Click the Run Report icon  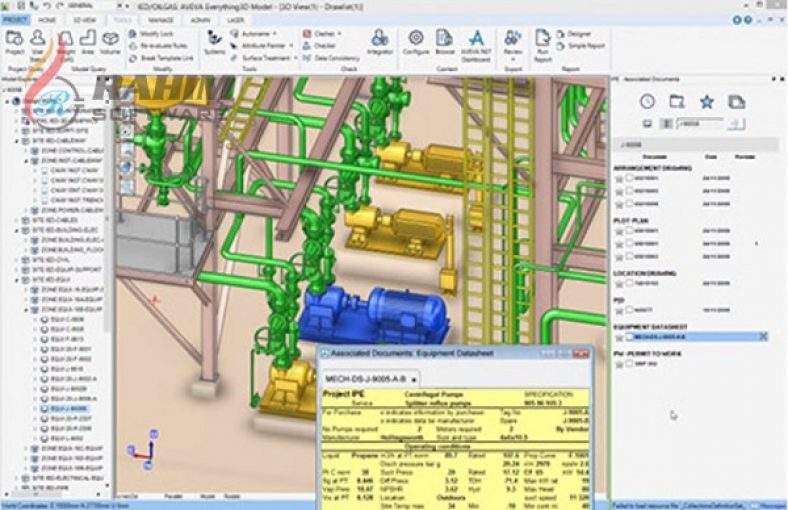543,45
